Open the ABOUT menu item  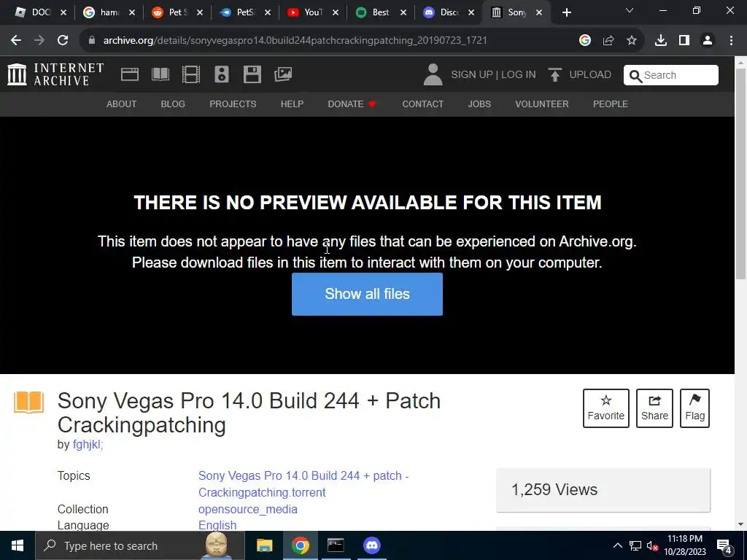pyautogui.click(x=122, y=104)
